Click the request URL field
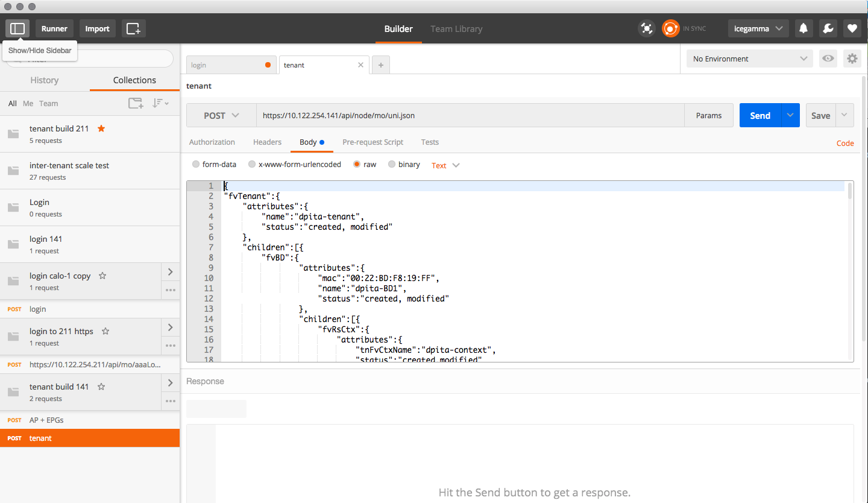 (470, 115)
